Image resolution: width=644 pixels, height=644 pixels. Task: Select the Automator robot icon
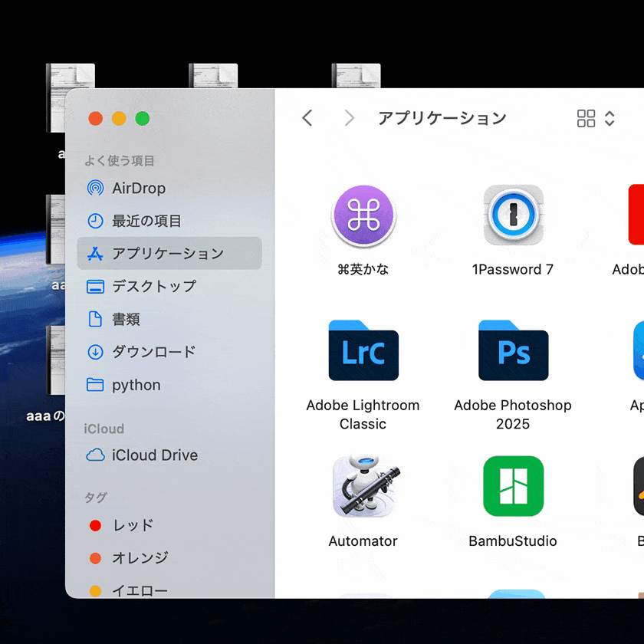click(x=366, y=486)
